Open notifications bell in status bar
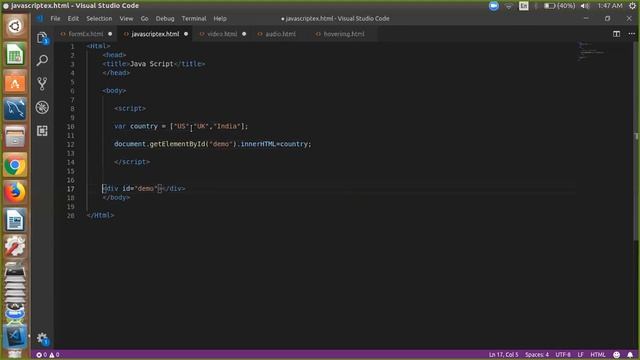The width and height of the screenshot is (640, 360). point(630,355)
